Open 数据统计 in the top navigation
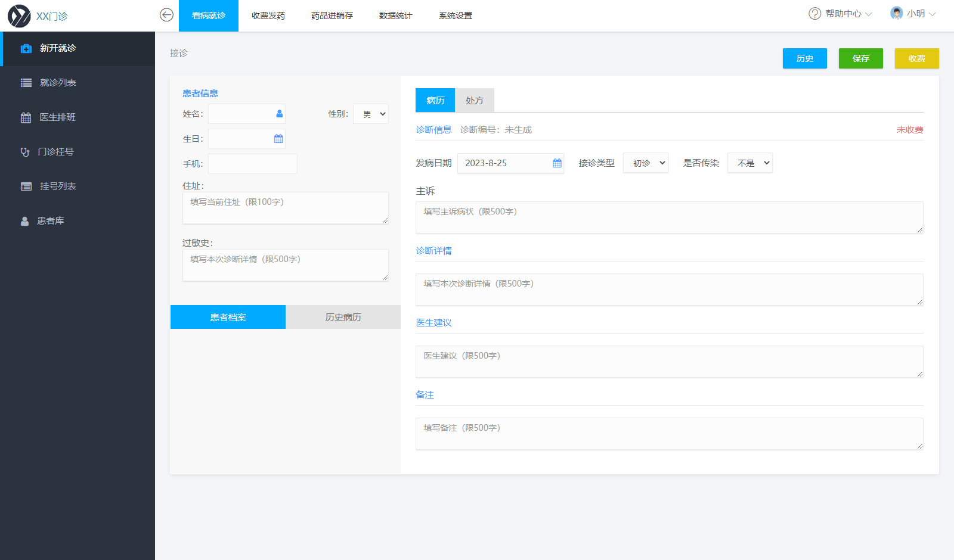This screenshot has width=954, height=560. click(x=395, y=15)
